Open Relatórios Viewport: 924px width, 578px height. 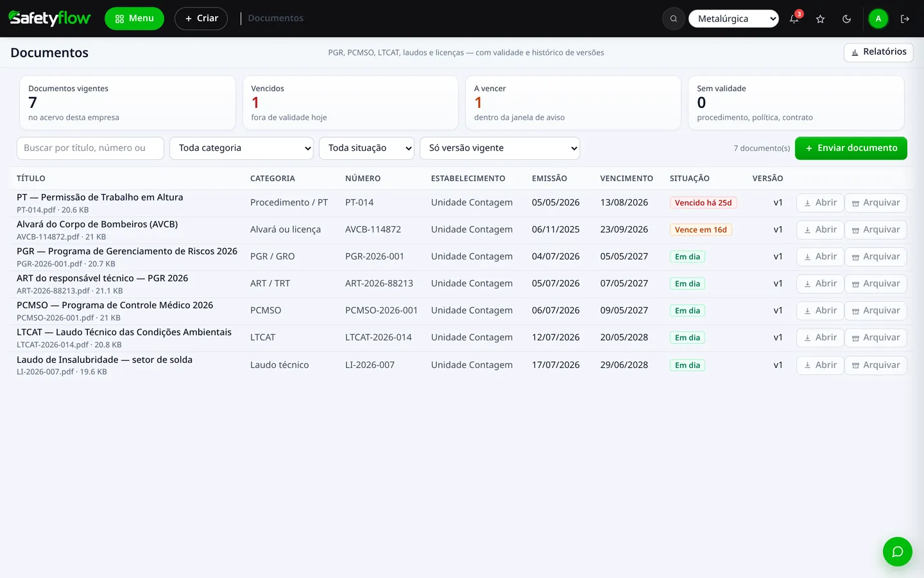tap(878, 52)
